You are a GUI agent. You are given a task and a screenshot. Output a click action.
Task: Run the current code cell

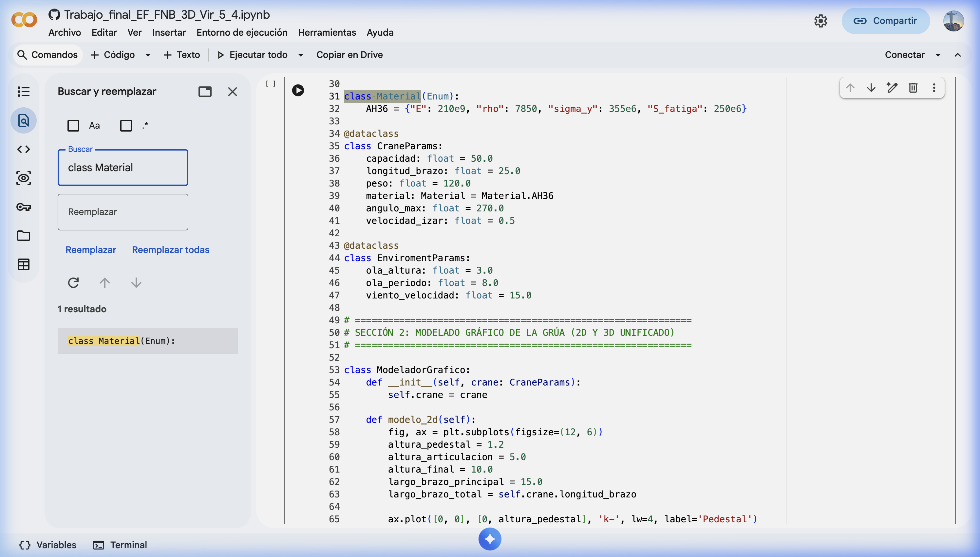298,90
